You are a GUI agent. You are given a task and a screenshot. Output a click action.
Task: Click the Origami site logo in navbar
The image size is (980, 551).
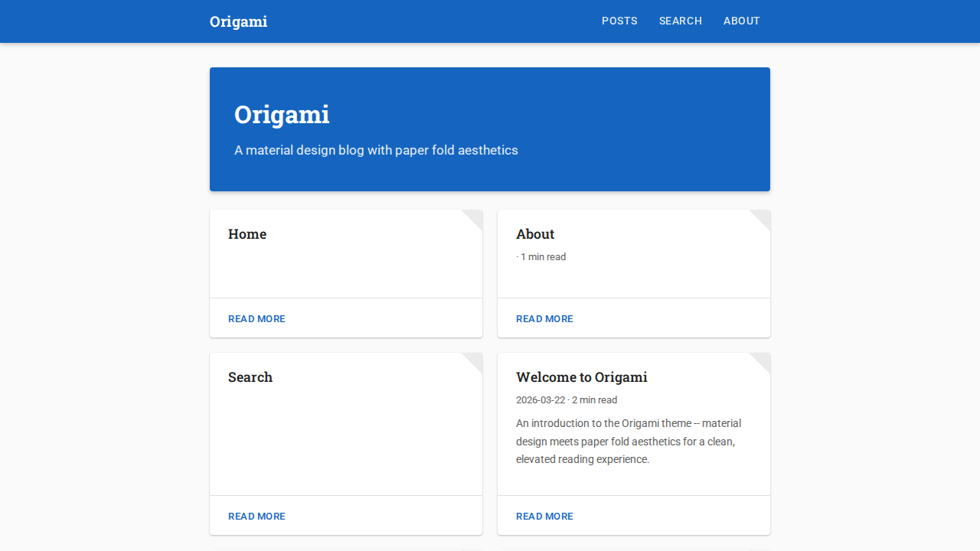238,21
